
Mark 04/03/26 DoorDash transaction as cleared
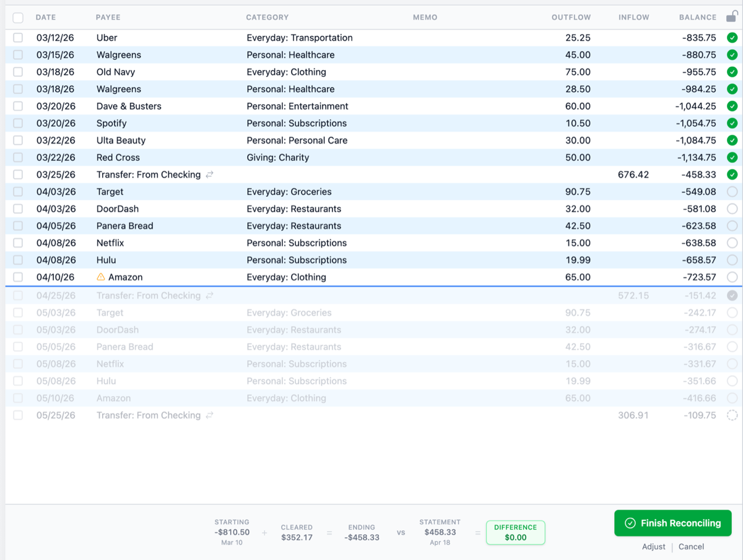tap(732, 209)
